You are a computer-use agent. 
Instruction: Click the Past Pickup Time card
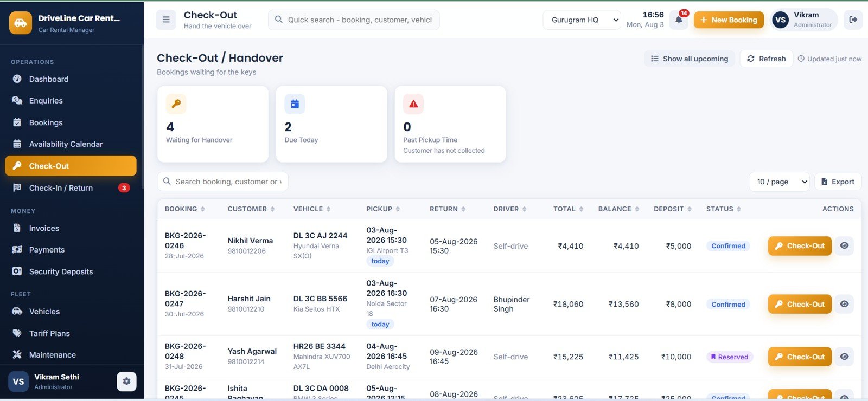coord(450,124)
